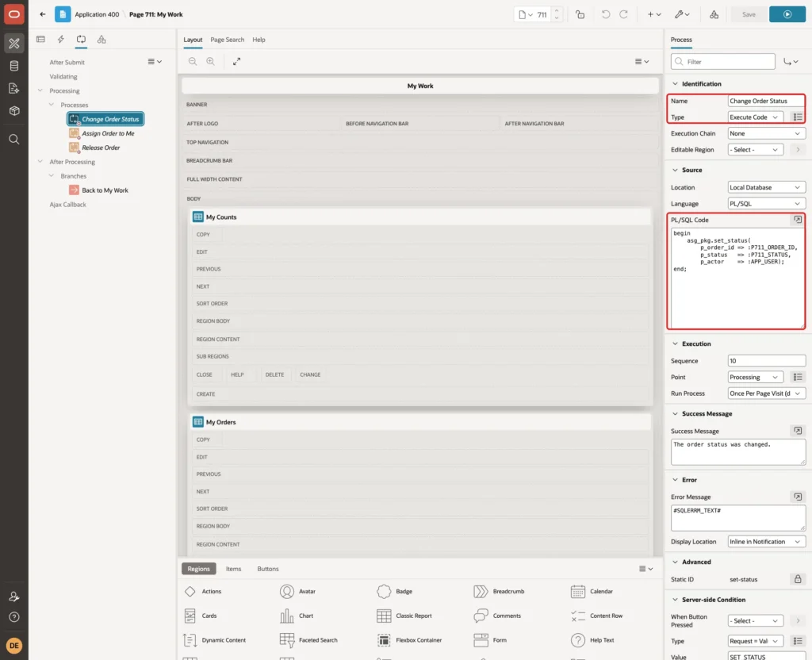The height and width of the screenshot is (660, 812).
Task: Go back with the arrow icon
Action: pos(43,14)
